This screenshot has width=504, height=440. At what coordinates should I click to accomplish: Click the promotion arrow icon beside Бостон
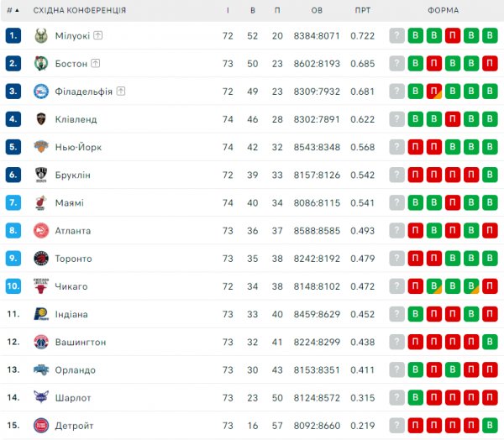95,63
